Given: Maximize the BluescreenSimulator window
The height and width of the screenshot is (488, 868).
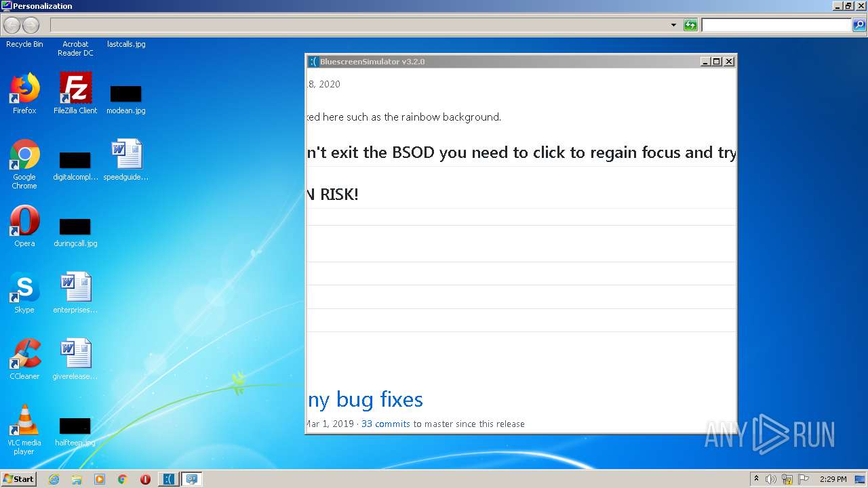Looking at the screenshot, I should 717,62.
